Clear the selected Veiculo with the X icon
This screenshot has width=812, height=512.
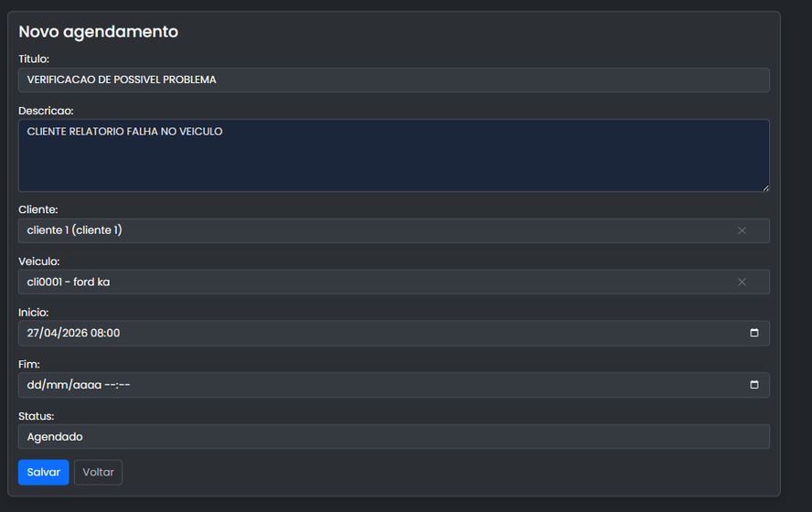pyautogui.click(x=742, y=283)
